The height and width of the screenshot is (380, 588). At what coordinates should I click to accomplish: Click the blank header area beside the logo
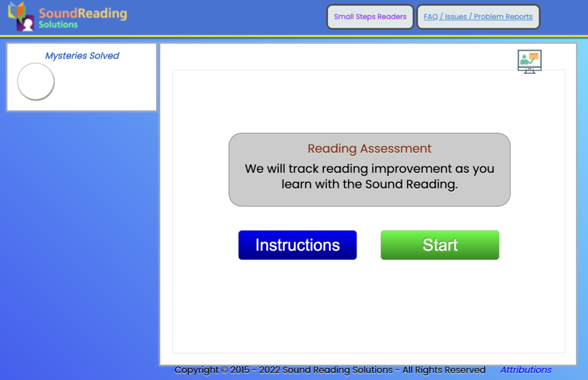[x=230, y=17]
